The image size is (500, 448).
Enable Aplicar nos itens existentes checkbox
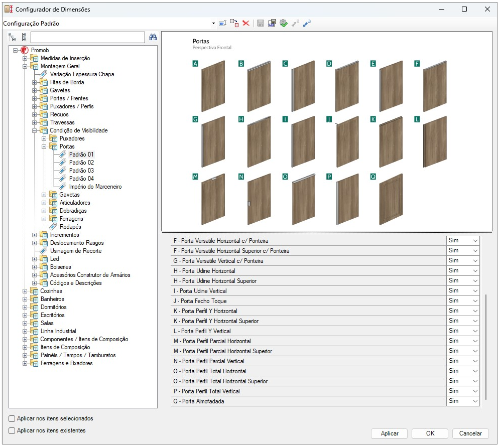tap(12, 431)
